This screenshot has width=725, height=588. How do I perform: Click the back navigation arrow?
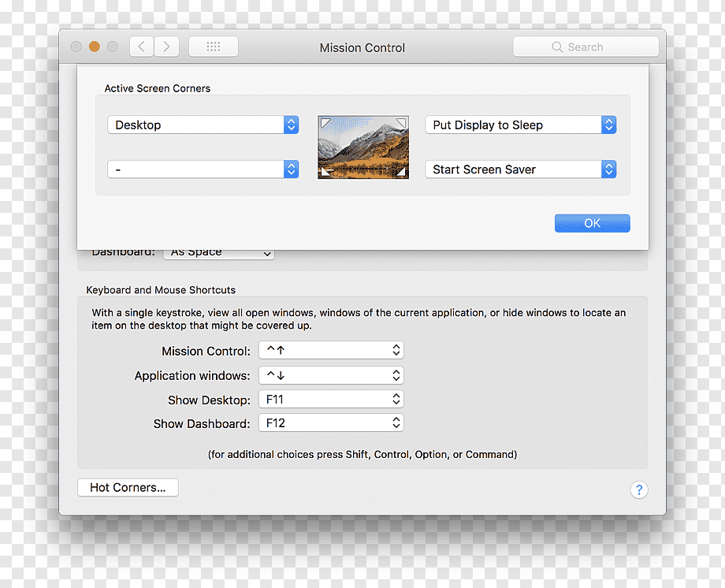142,47
